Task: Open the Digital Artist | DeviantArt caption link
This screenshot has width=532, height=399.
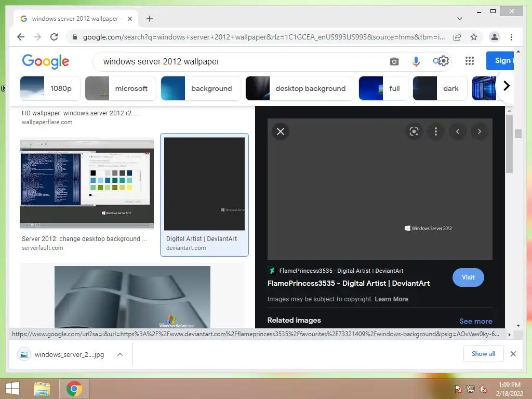Action: tap(202, 239)
